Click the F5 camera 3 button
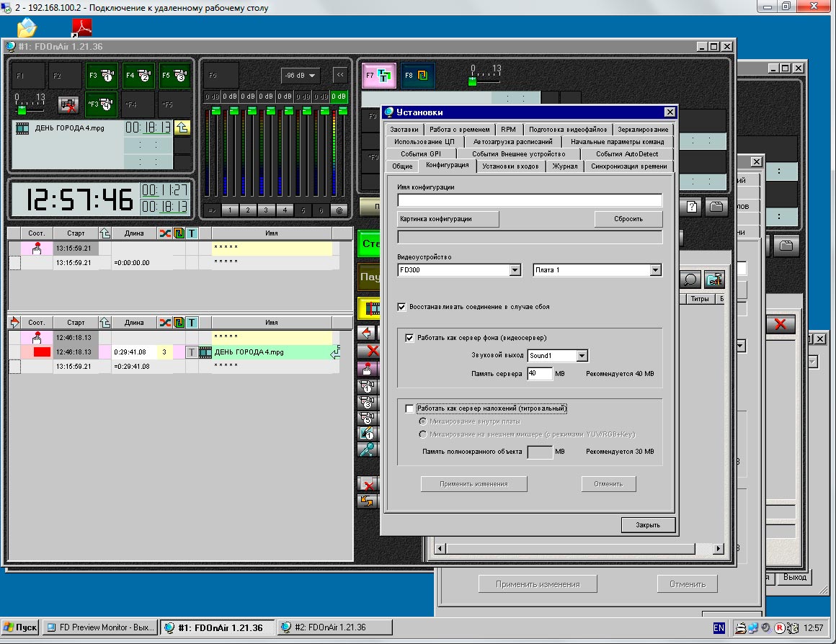This screenshot has width=836, height=644. pos(174,76)
